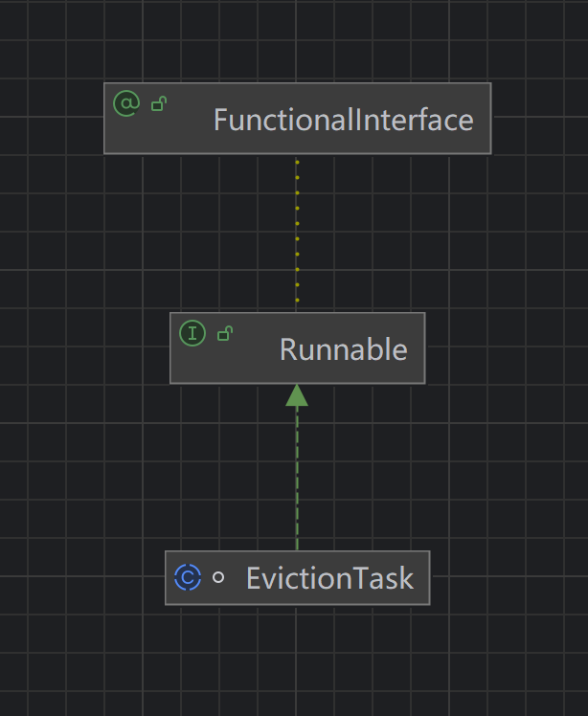Select the Runnable name label

pos(343,349)
